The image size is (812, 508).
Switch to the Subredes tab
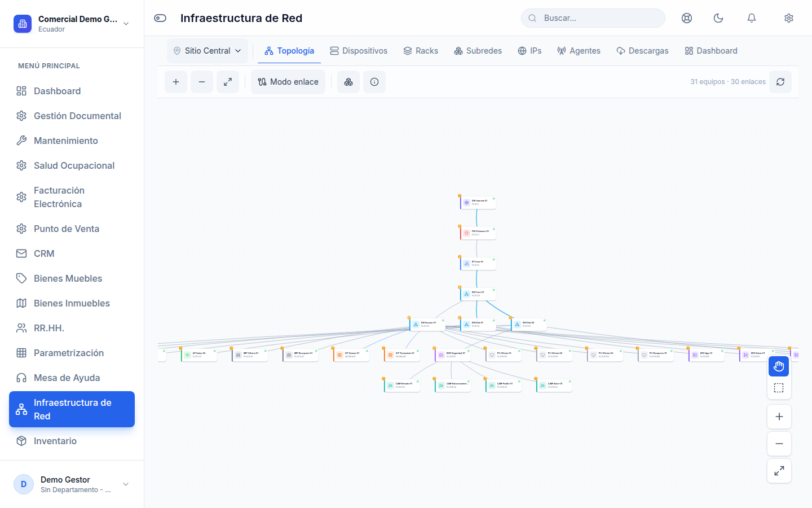[478, 51]
